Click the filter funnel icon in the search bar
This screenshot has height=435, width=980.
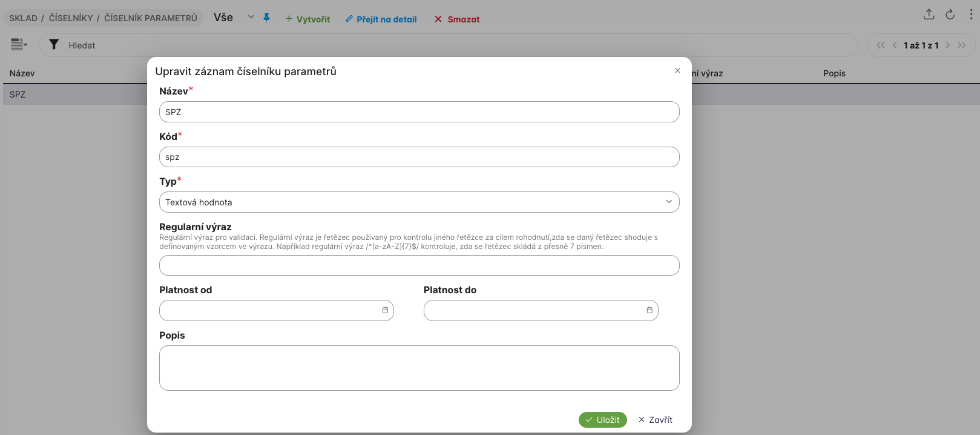coord(54,45)
